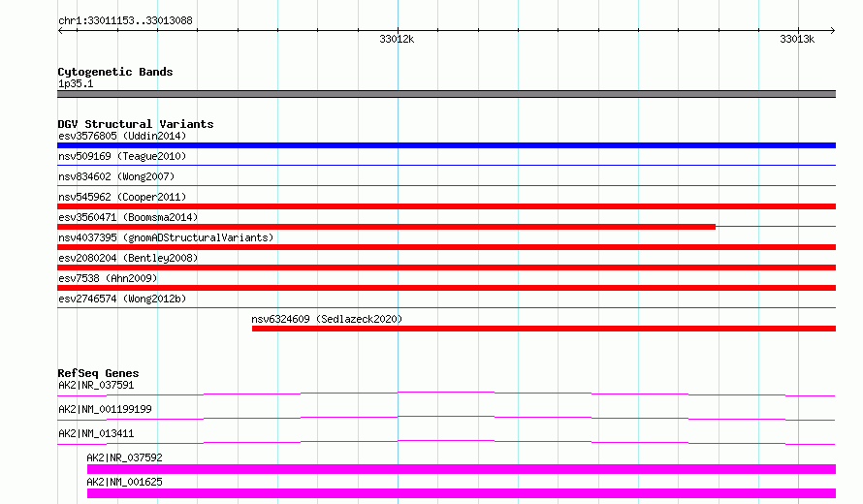Click the esv7538 (Ahn2009) label
Viewport: 863px width, 504px height.
pos(108,278)
